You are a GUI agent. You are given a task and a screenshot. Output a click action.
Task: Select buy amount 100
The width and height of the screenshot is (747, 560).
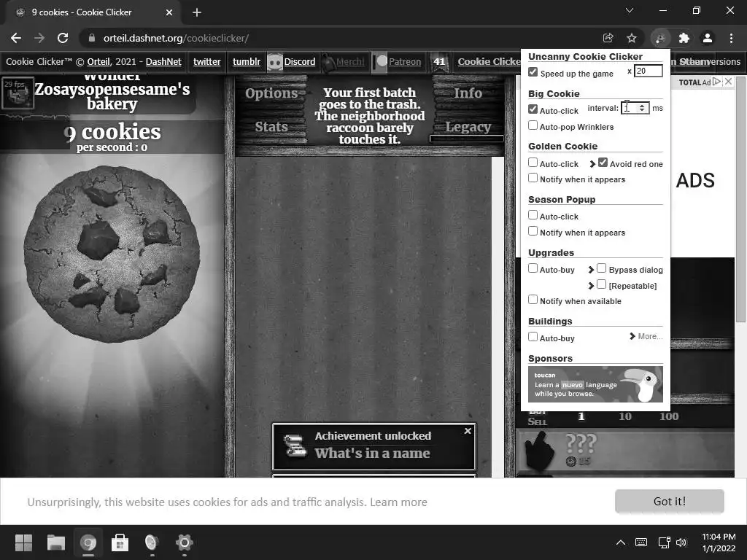[x=669, y=416]
